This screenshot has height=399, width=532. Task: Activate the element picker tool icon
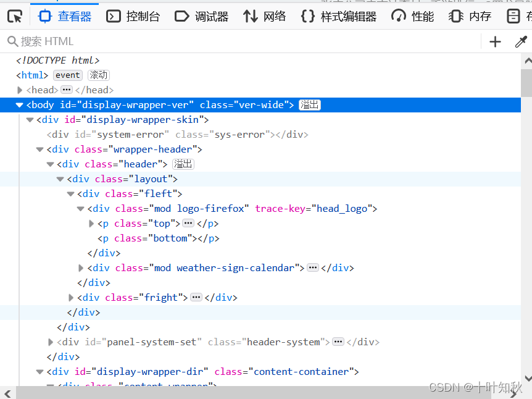click(15, 16)
